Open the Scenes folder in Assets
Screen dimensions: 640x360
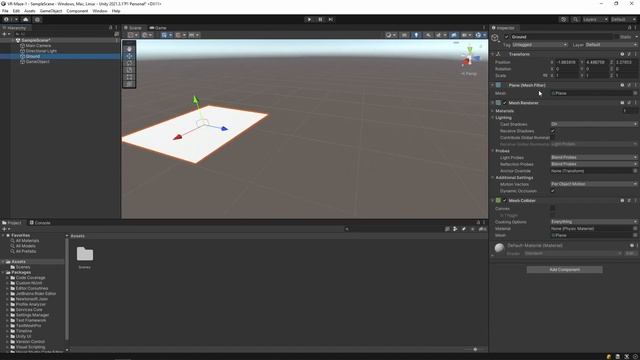click(x=85, y=258)
